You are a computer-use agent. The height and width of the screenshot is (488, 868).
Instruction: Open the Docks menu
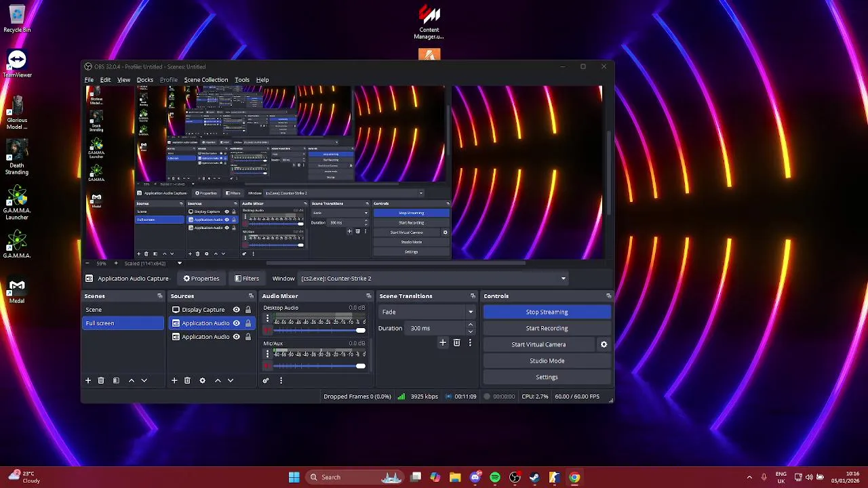[144, 80]
